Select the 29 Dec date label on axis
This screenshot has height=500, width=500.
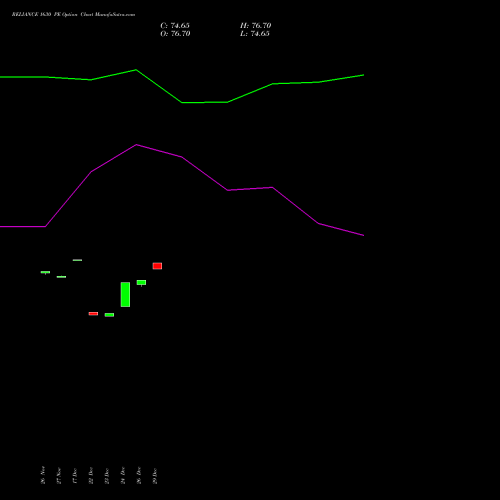pos(155,476)
